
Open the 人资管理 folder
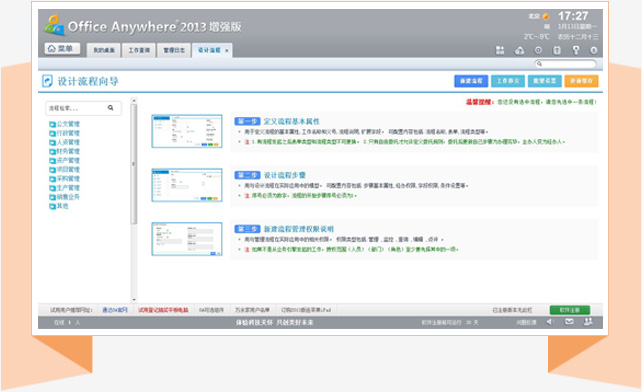(x=68, y=142)
